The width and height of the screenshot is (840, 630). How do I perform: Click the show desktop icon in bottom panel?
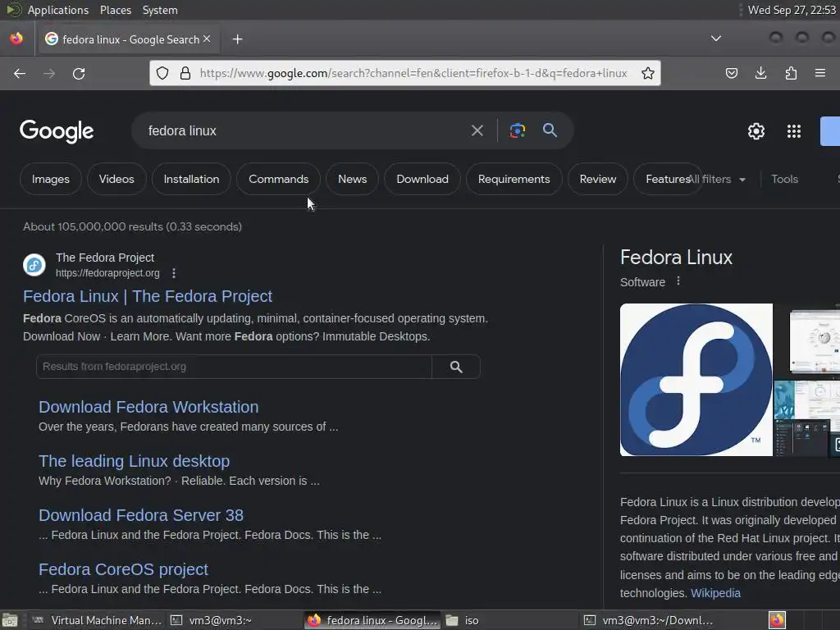[x=10, y=620]
